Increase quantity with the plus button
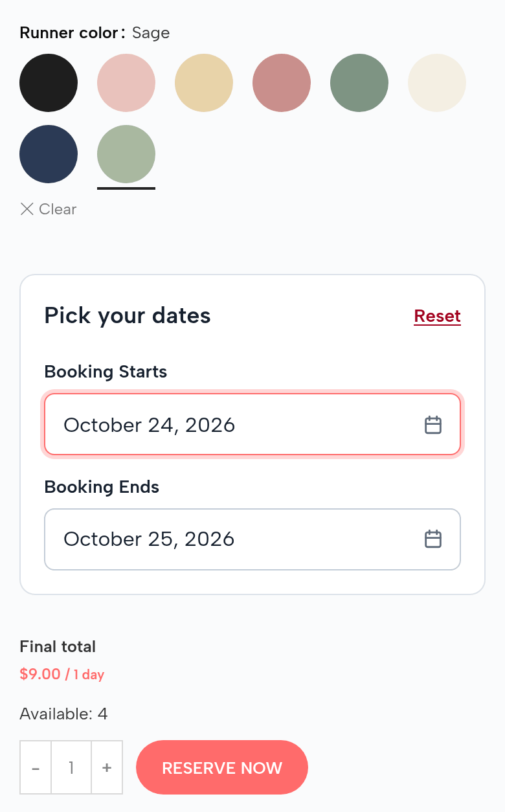This screenshot has width=505, height=812. (x=107, y=767)
